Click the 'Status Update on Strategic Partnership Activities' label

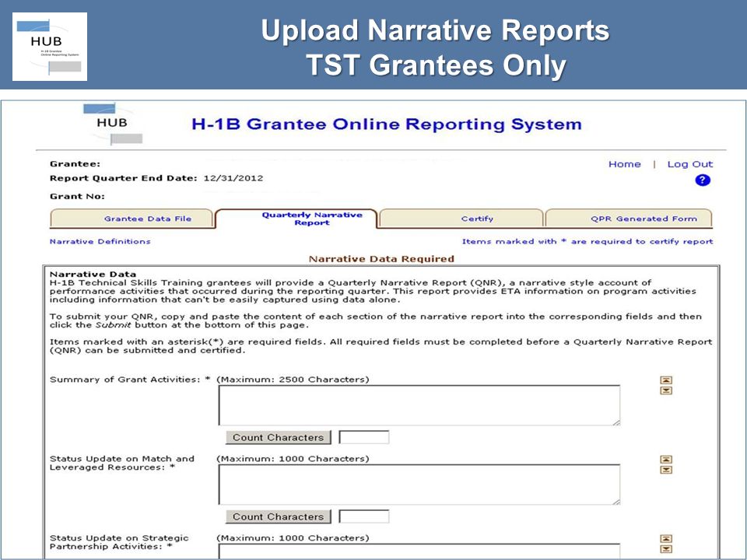point(119,542)
